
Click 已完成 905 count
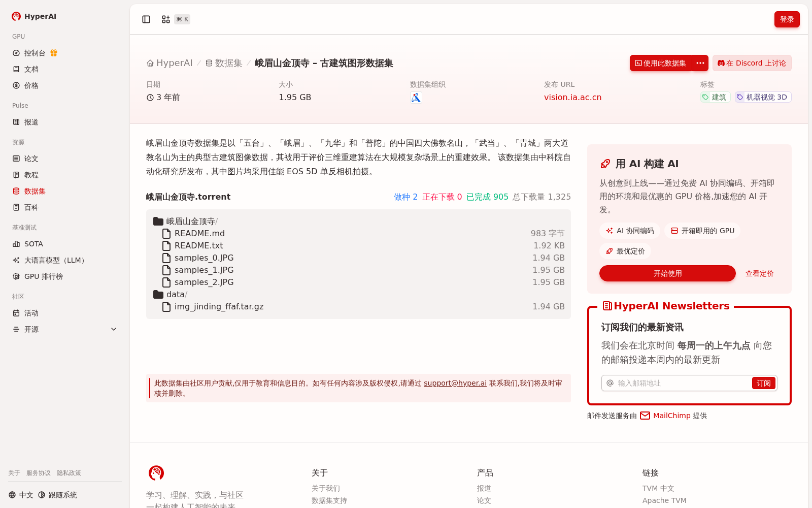coord(487,197)
